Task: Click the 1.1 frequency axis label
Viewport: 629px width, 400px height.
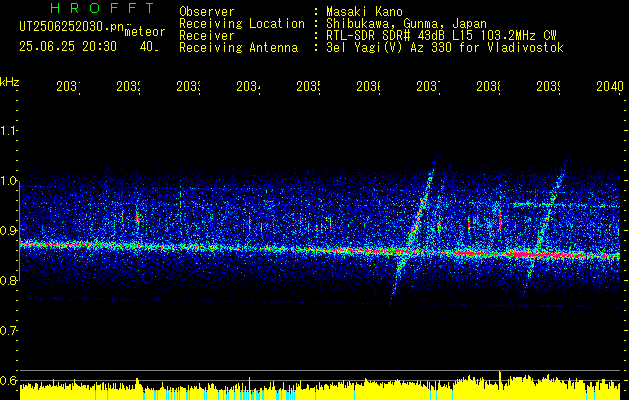Action: point(8,130)
